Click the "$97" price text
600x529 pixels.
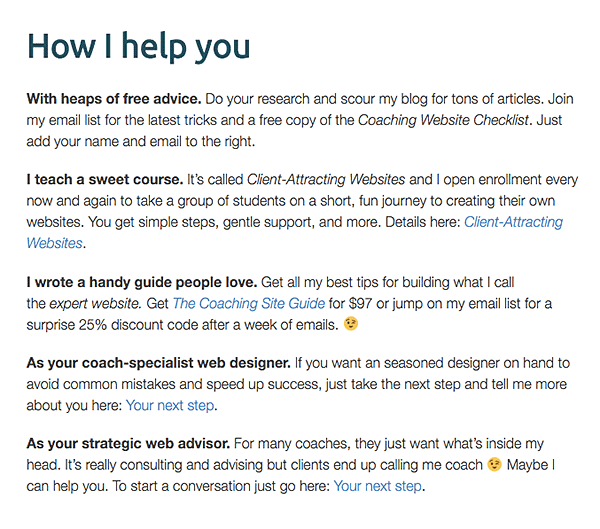[360, 304]
